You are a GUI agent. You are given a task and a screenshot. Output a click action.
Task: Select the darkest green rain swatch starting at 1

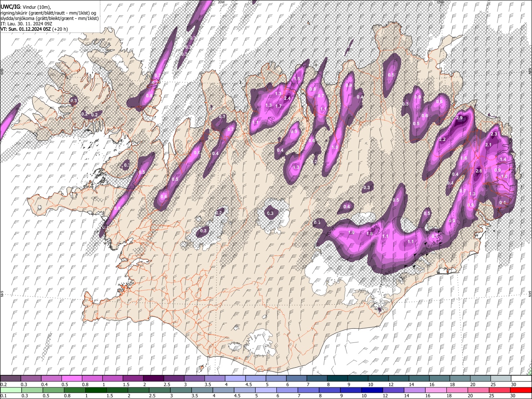click(96, 390)
